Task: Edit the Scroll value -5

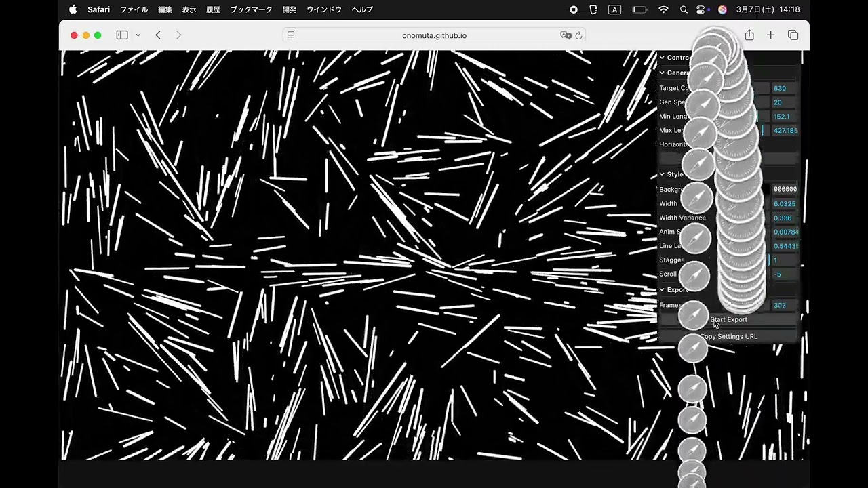Action: click(x=785, y=274)
